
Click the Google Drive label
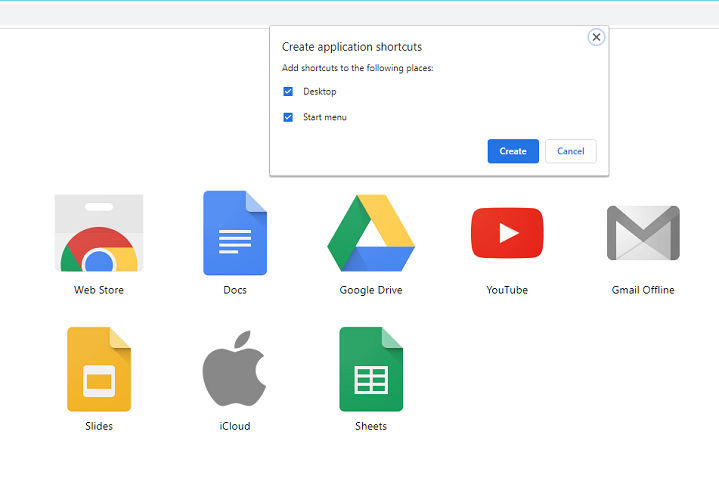371,290
